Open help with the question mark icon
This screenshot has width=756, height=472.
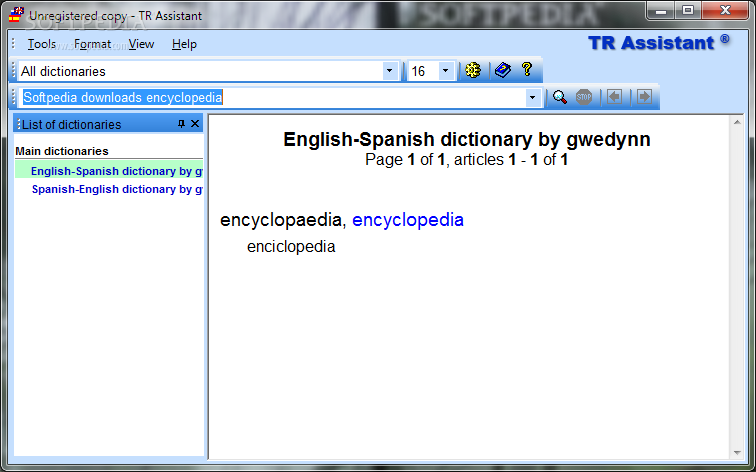(527, 70)
